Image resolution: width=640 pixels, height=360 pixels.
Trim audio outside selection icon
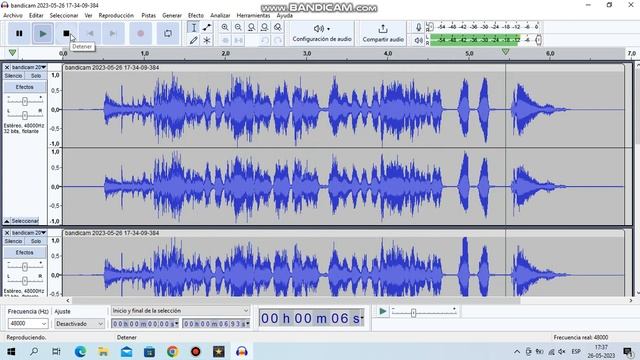pos(225,40)
